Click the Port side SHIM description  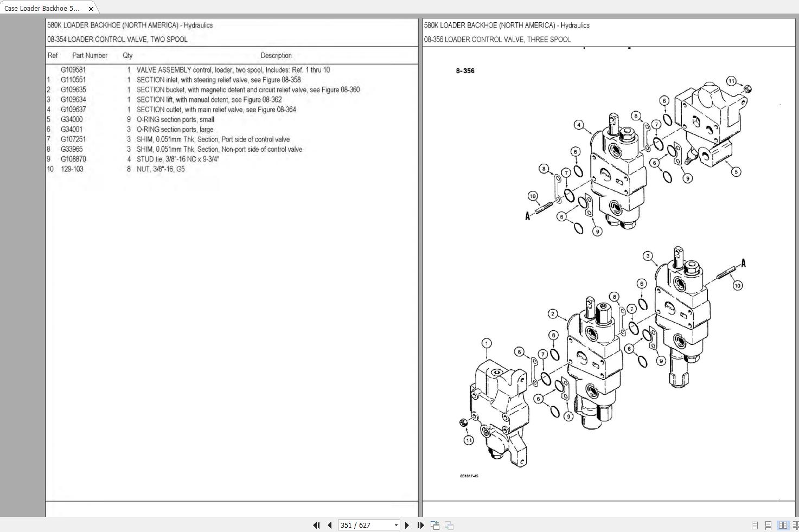pos(213,139)
